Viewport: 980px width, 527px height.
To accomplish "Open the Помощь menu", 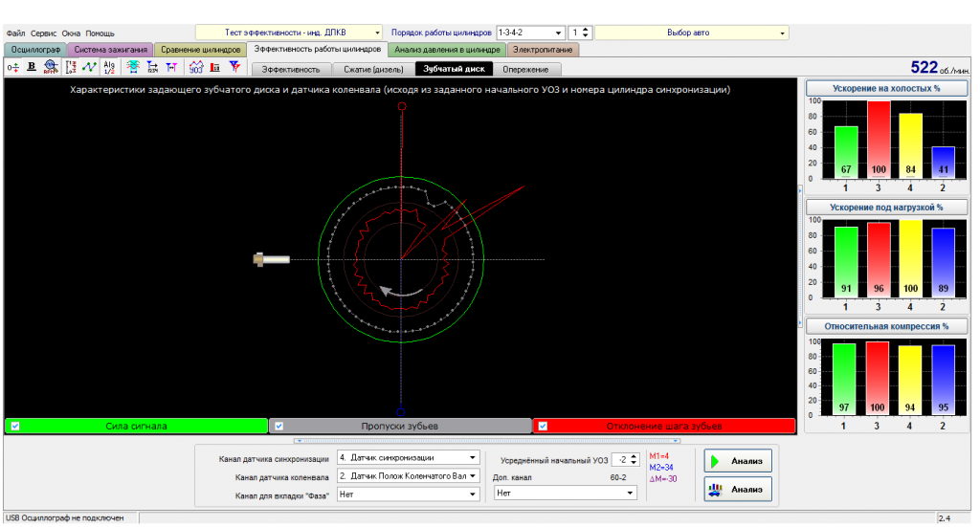I will click(x=100, y=33).
